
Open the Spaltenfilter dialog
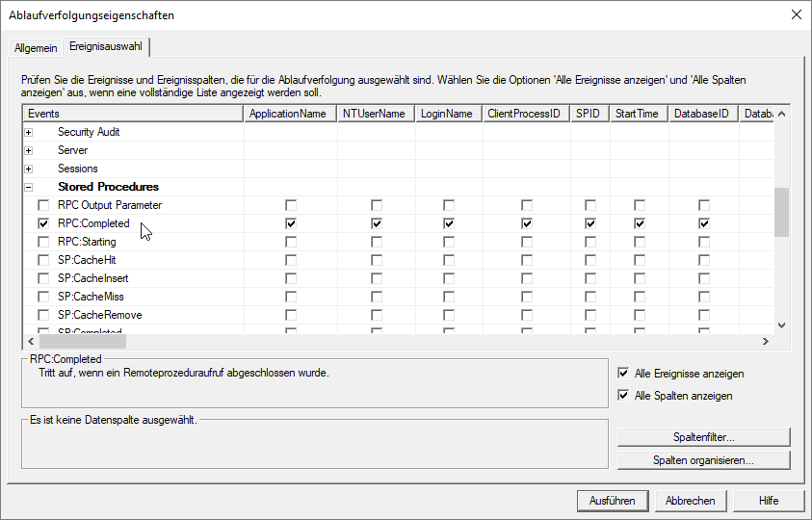703,438
